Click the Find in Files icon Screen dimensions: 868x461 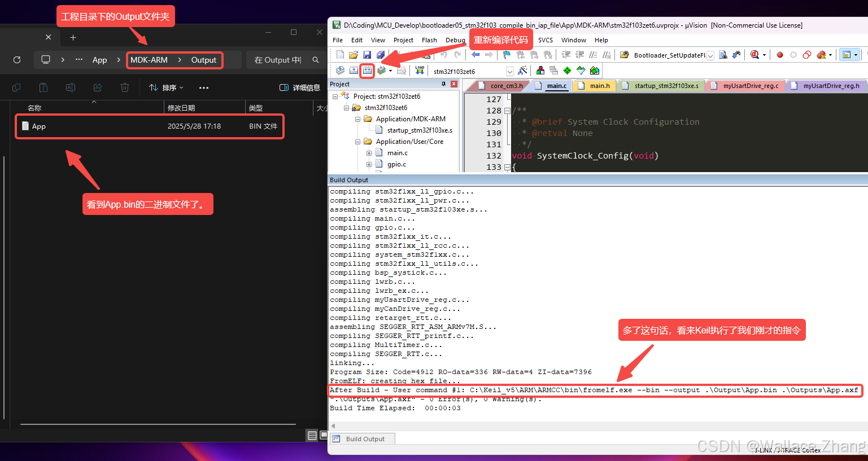[624, 55]
